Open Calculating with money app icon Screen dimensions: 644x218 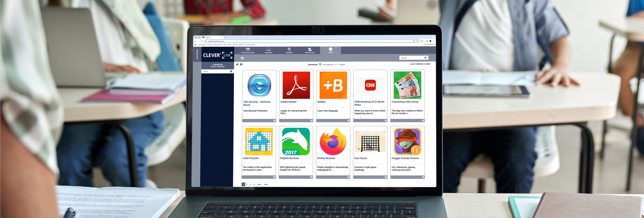click(x=407, y=85)
